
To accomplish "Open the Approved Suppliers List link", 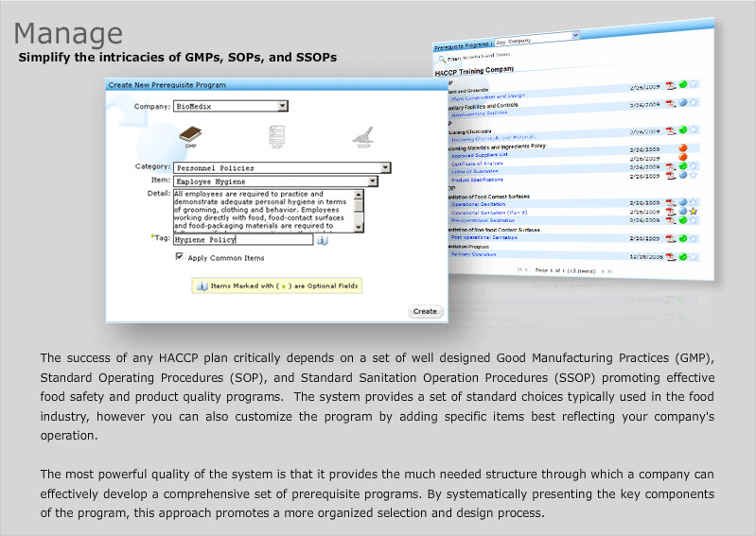I will tap(480, 155).
